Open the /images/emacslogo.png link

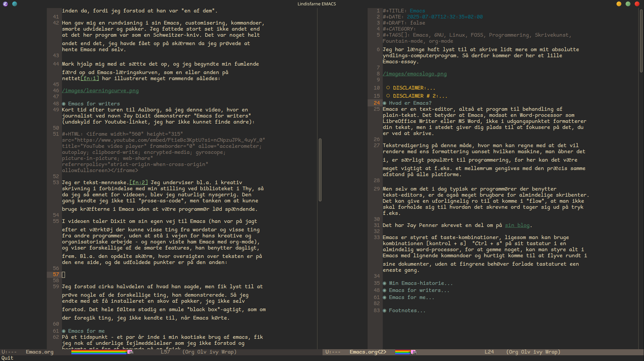coord(415,74)
